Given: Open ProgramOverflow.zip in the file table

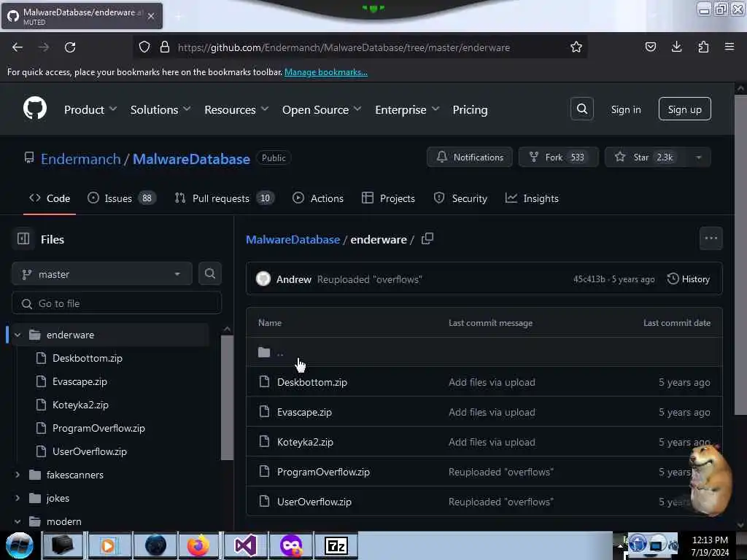Looking at the screenshot, I should (x=323, y=472).
